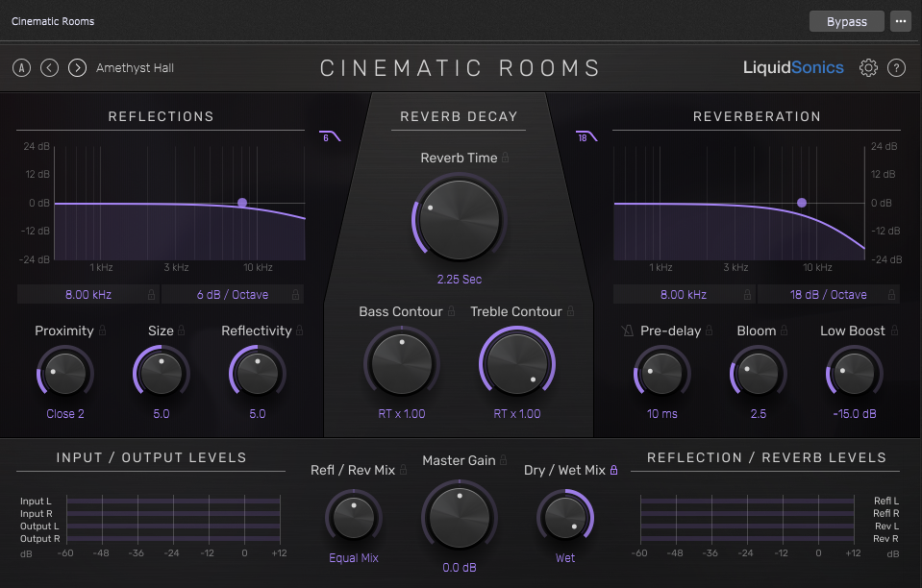Click the Dry / Wet Mix knob

coord(565,518)
